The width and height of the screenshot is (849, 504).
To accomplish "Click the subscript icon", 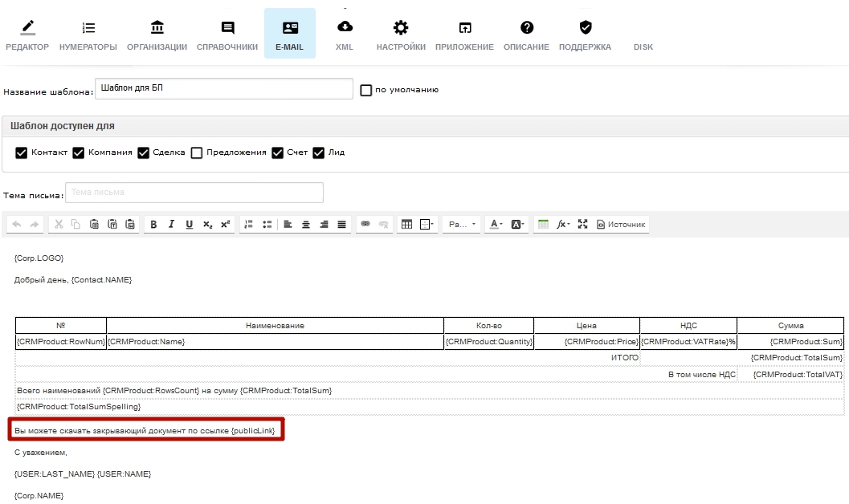I will tap(207, 225).
